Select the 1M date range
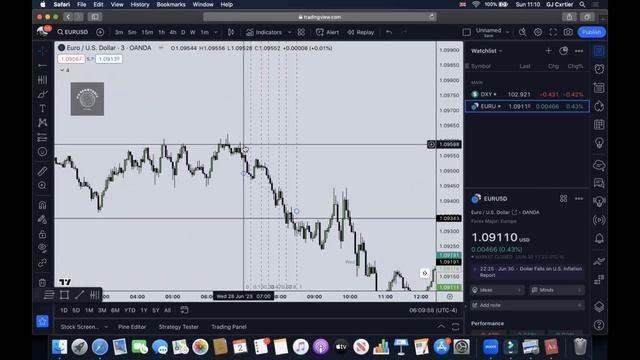640x360 pixels. [89, 310]
